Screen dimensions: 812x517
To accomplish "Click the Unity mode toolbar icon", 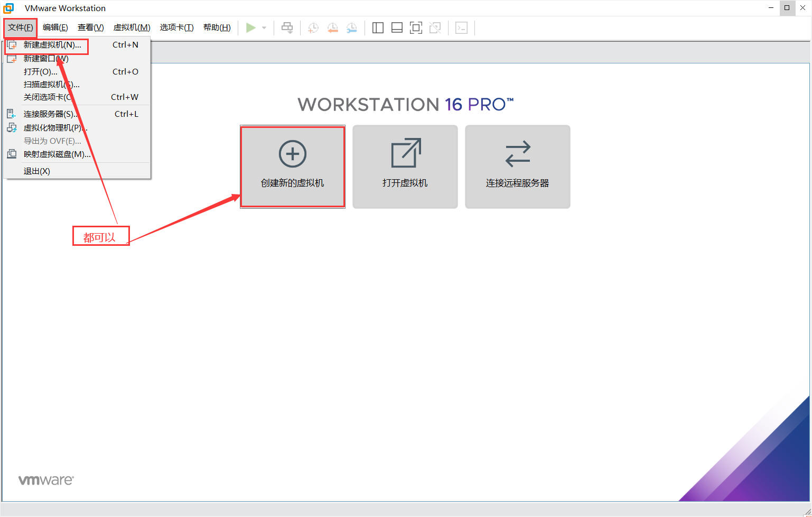I will click(x=435, y=28).
